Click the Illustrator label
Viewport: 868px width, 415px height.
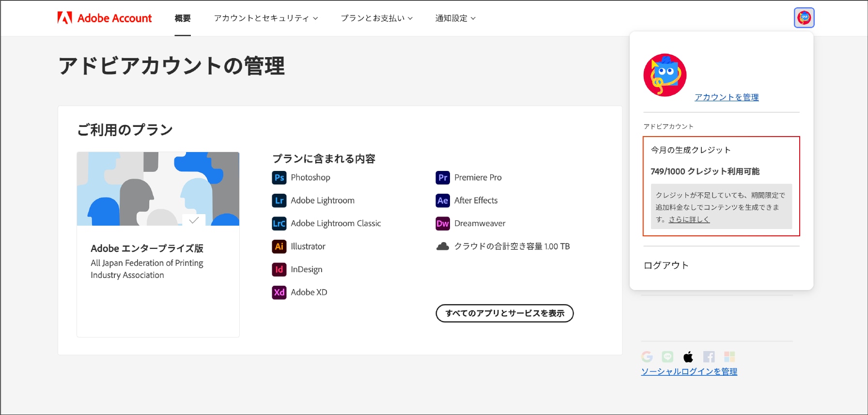[x=308, y=246]
